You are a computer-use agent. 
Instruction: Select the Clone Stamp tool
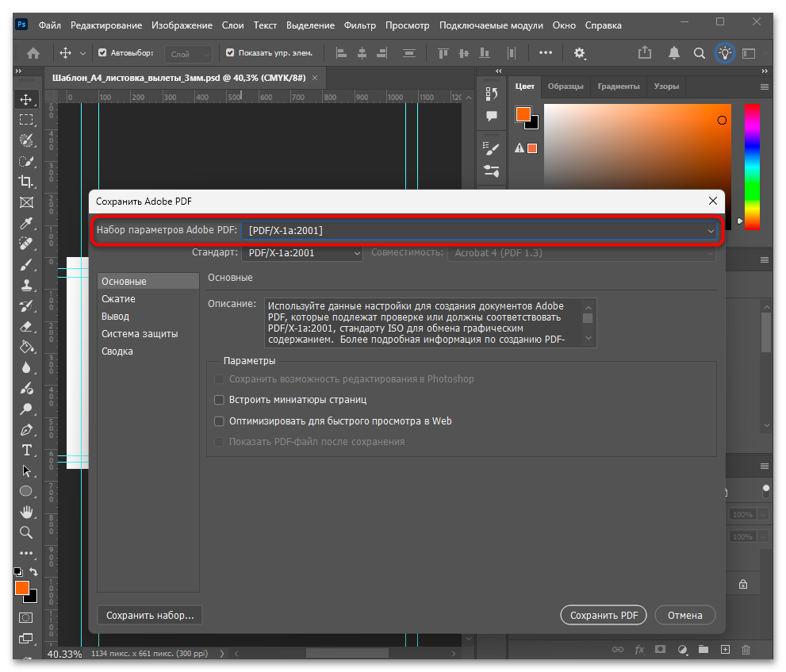(x=26, y=286)
